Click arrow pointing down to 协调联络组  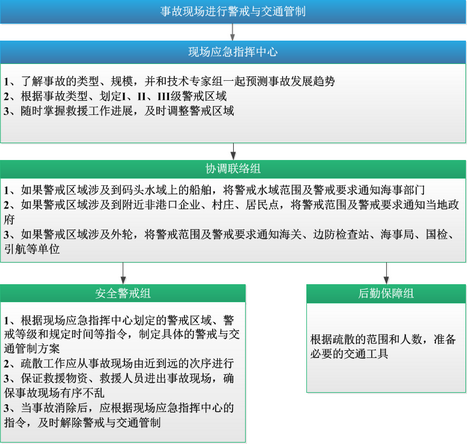pyautogui.click(x=233, y=152)
